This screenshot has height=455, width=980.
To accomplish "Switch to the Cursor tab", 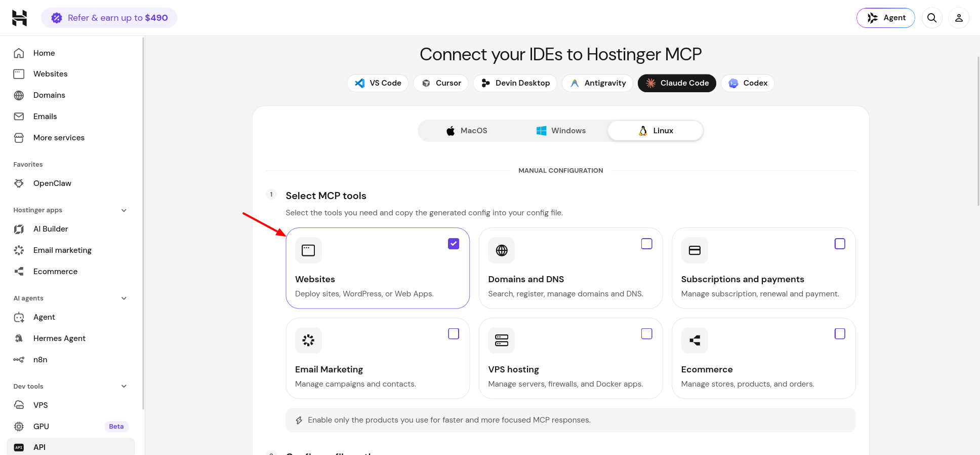I will [441, 83].
